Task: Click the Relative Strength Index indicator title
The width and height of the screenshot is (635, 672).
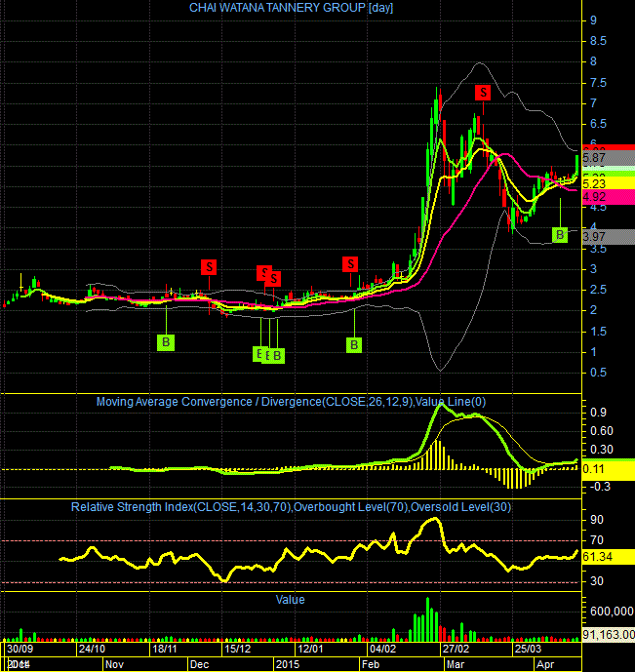Action: coord(291,507)
